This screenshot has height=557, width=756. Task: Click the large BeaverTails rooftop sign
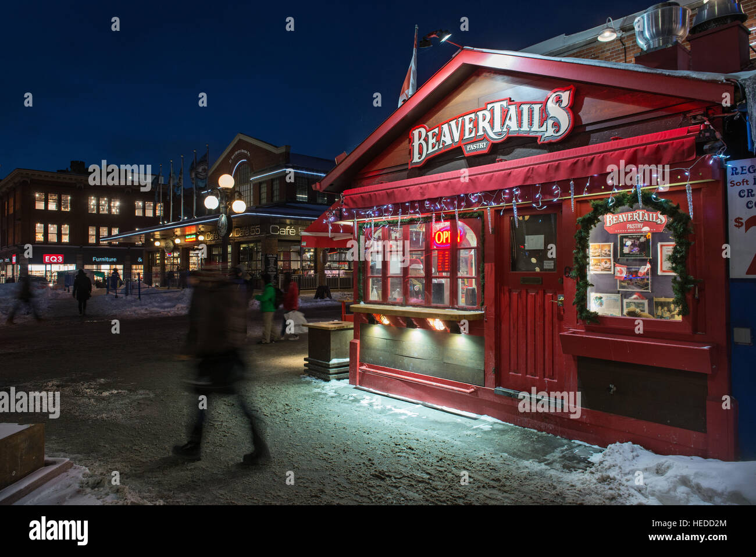point(492,126)
